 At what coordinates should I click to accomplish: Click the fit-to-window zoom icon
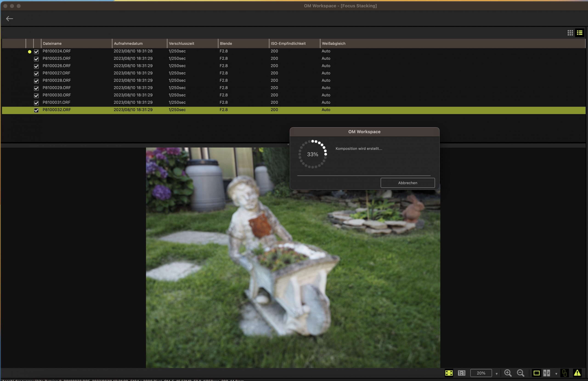point(449,373)
